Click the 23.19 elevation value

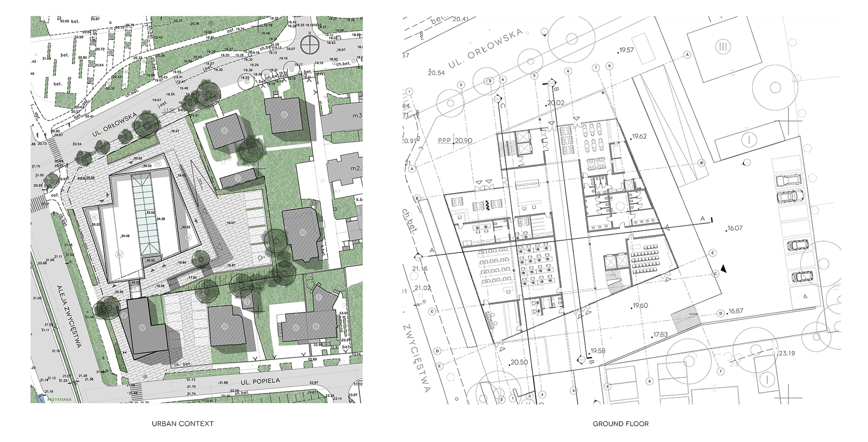pyautogui.click(x=786, y=353)
